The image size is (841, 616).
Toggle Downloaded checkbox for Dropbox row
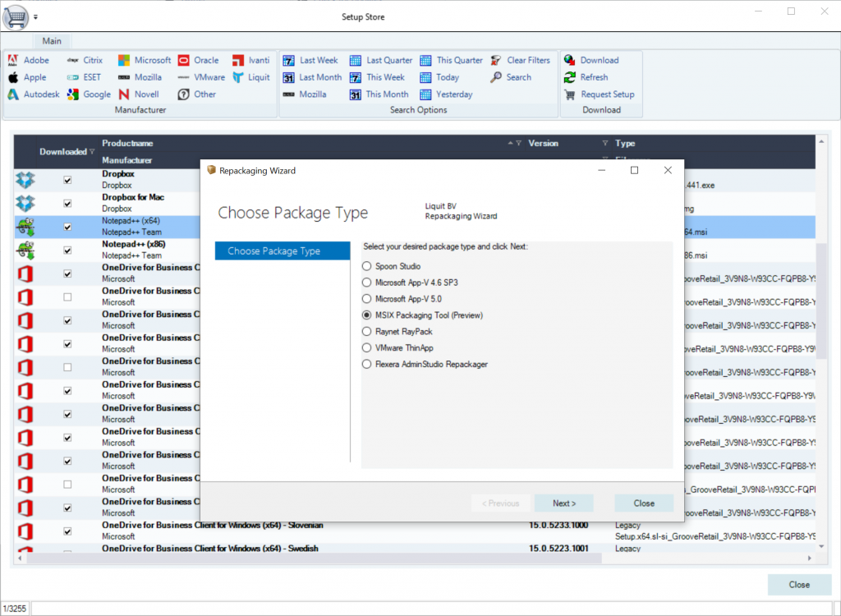click(x=67, y=181)
